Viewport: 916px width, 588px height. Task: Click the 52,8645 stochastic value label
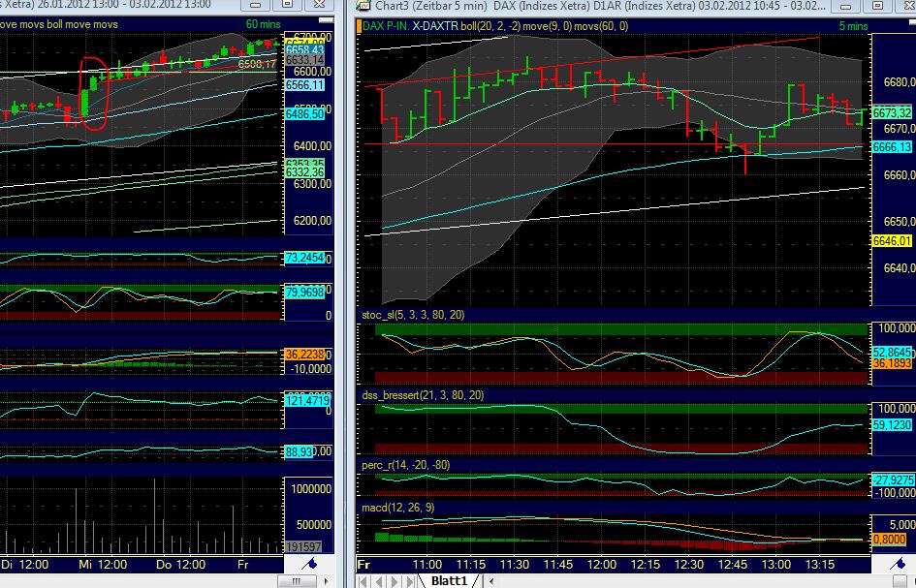(892, 353)
